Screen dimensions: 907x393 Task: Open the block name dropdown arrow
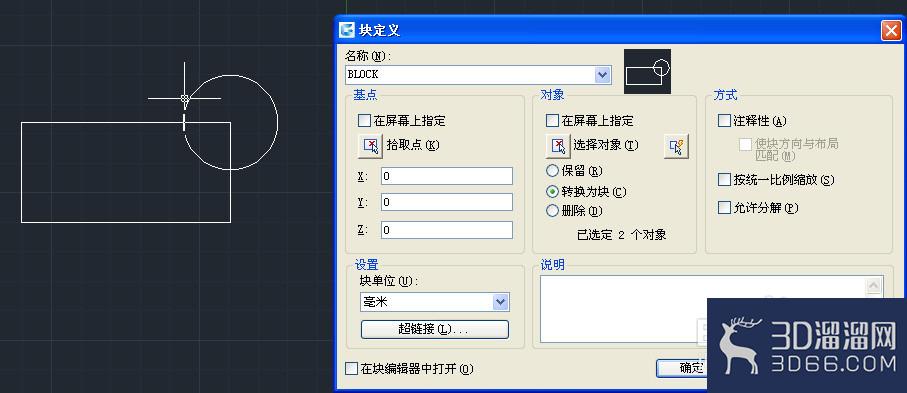click(602, 75)
